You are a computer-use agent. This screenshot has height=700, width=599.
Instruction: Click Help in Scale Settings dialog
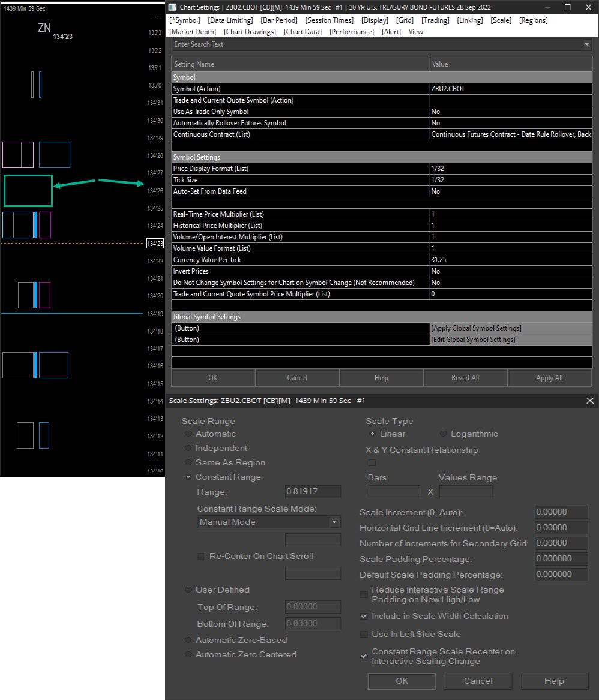coord(555,681)
